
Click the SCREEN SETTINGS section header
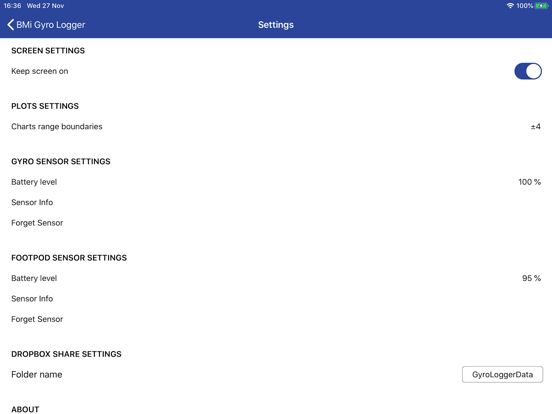(48, 51)
